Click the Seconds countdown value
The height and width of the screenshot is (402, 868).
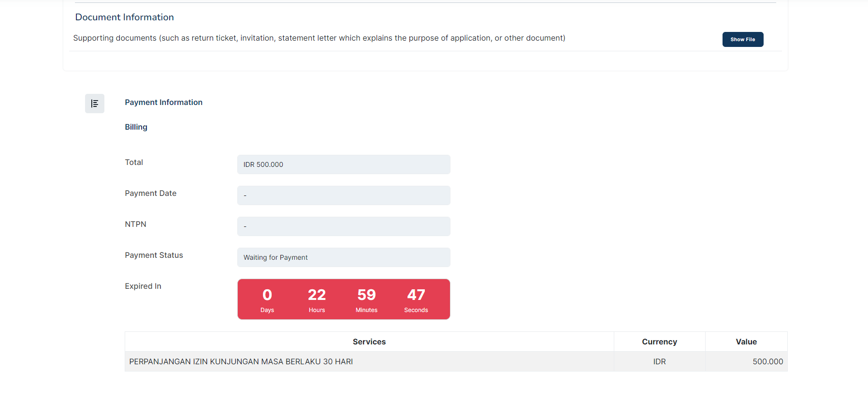point(416,295)
